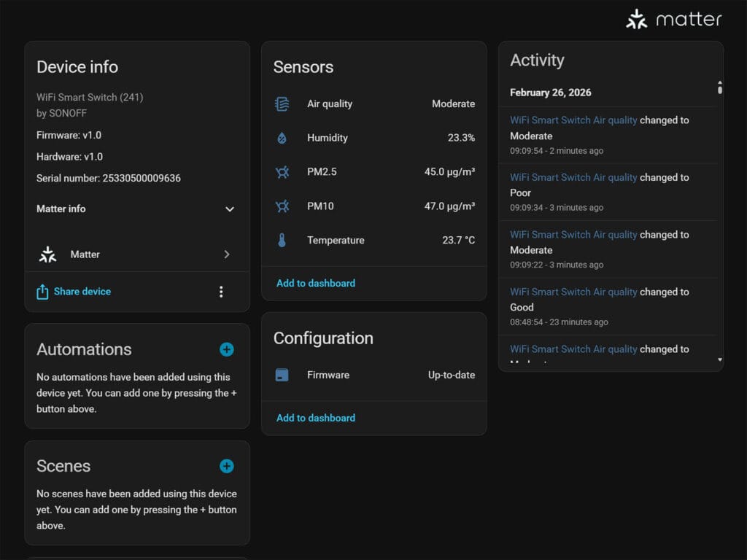Expand the Matter info section

coord(229,209)
